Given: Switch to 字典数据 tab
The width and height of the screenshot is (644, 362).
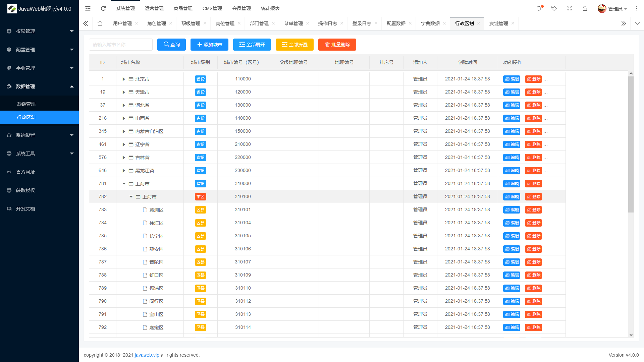Looking at the screenshot, I should (430, 23).
